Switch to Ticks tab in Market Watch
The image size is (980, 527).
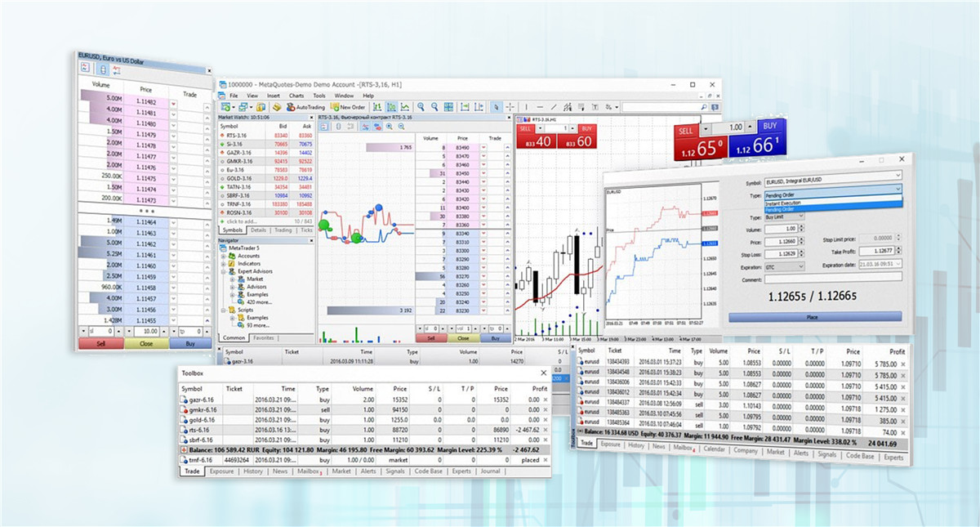tap(306, 230)
